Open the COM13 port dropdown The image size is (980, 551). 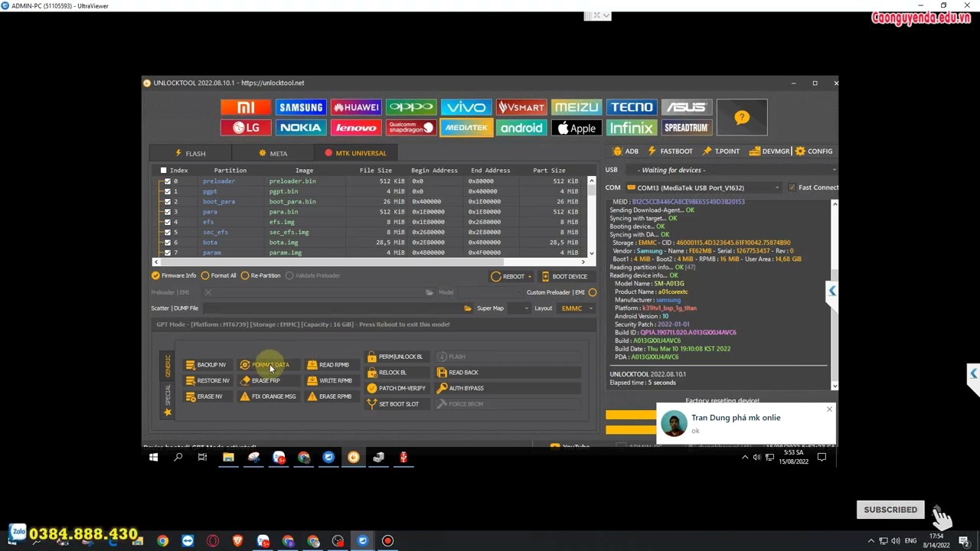pos(703,187)
